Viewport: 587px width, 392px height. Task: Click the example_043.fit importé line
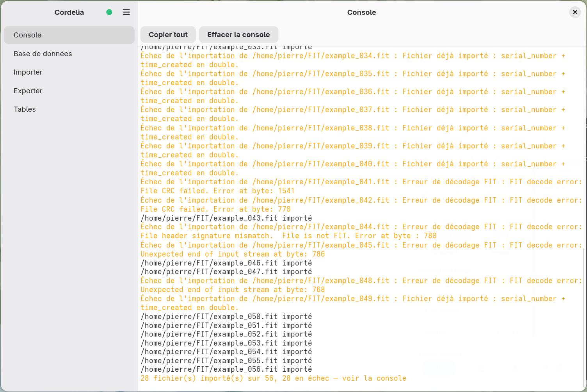(x=226, y=218)
